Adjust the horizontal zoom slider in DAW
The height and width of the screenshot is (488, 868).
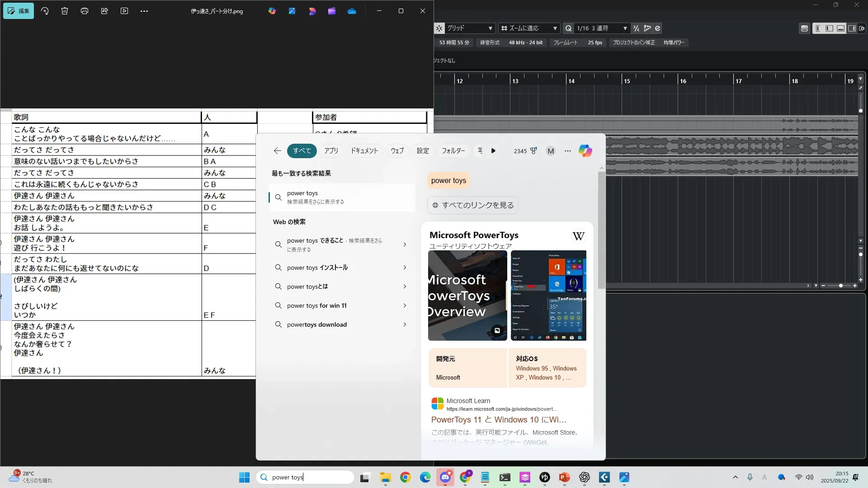pos(840,286)
